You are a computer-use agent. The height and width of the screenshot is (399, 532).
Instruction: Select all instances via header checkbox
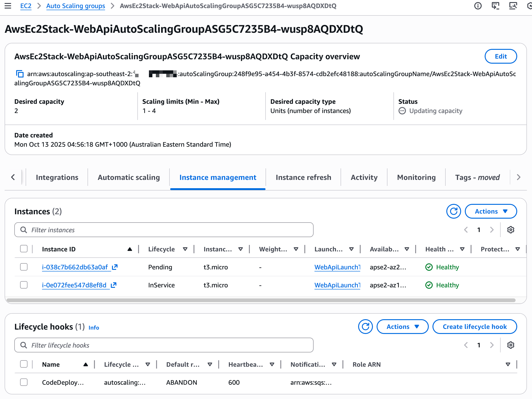(x=24, y=249)
